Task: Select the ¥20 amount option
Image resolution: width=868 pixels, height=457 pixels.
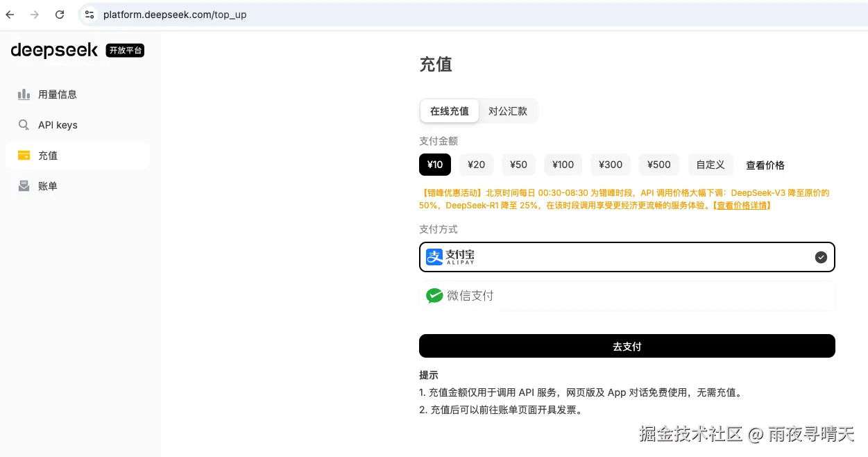Action: tap(476, 165)
